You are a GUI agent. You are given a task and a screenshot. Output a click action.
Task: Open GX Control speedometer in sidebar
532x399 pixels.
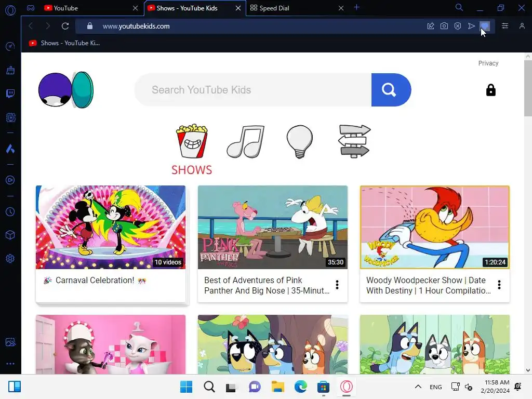10,46
